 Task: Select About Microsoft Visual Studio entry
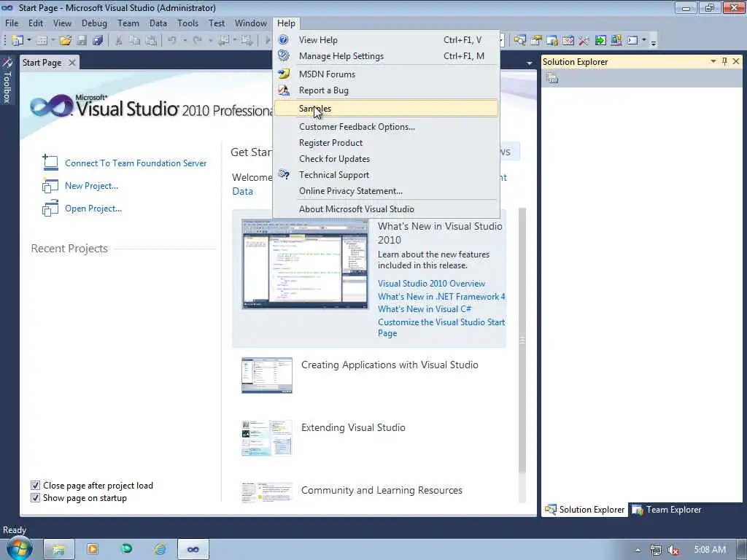tap(387, 209)
